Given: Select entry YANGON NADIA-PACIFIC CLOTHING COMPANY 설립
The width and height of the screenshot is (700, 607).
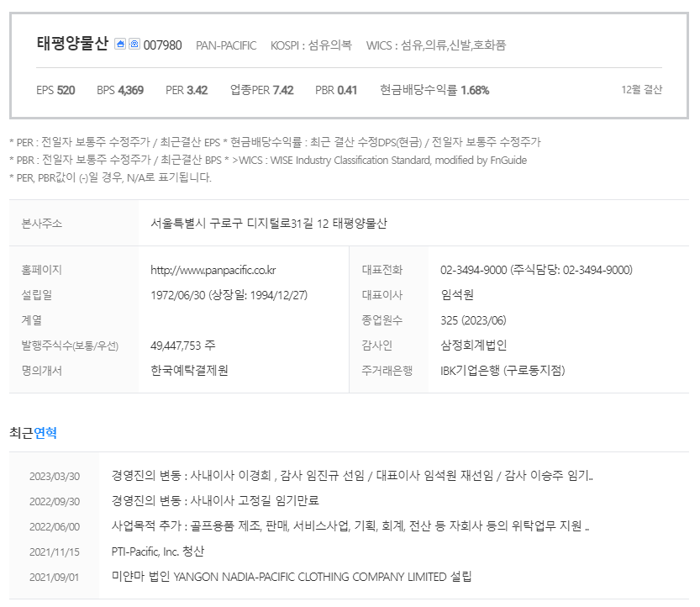Looking at the screenshot, I should [x=292, y=577].
